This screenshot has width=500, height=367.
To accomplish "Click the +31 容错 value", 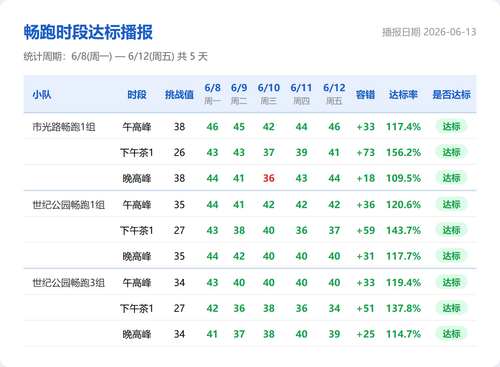I will coord(365,256).
